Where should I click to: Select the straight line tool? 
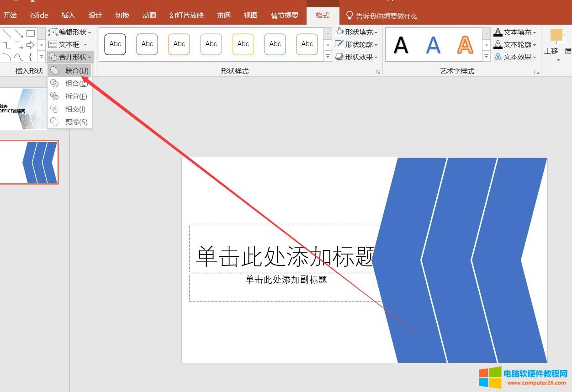(x=6, y=32)
